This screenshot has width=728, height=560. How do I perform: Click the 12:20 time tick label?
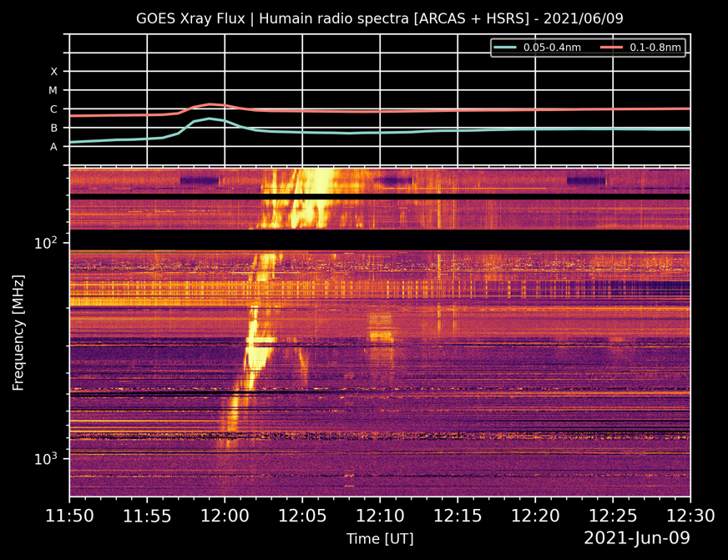(x=535, y=516)
